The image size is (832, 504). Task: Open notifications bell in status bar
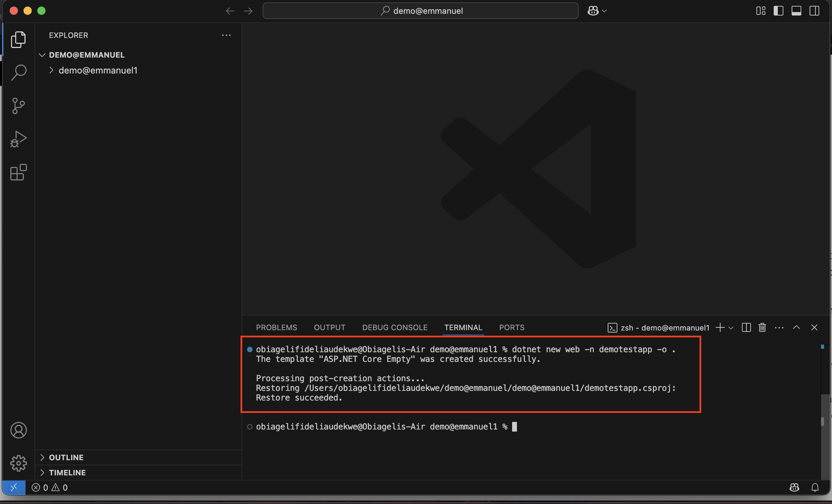tap(815, 487)
